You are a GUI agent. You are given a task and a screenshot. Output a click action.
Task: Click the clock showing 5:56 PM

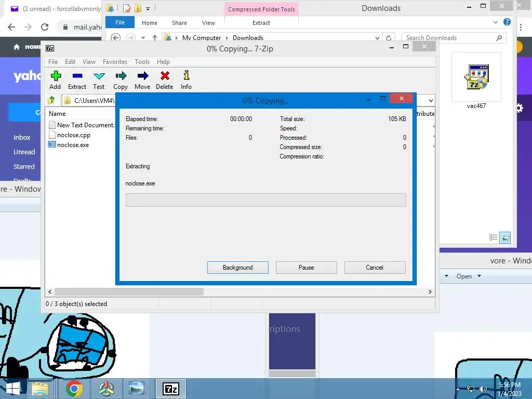(x=510, y=385)
